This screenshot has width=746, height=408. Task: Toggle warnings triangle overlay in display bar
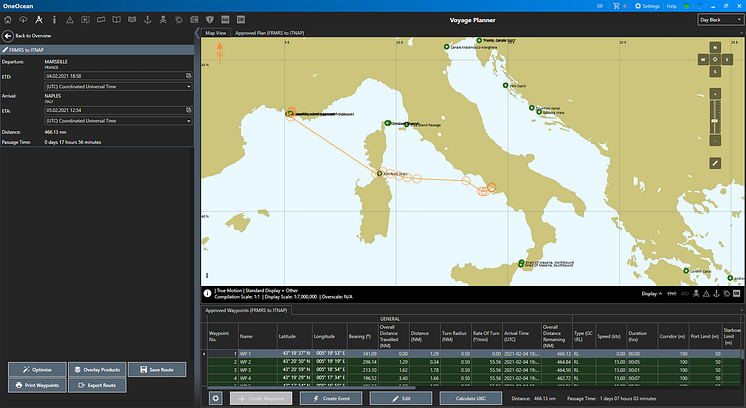(706, 293)
